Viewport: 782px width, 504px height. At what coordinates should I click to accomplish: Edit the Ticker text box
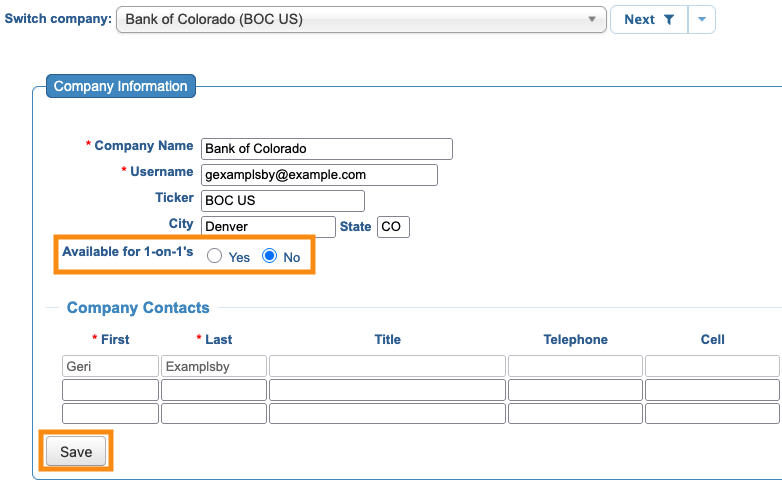pos(283,201)
